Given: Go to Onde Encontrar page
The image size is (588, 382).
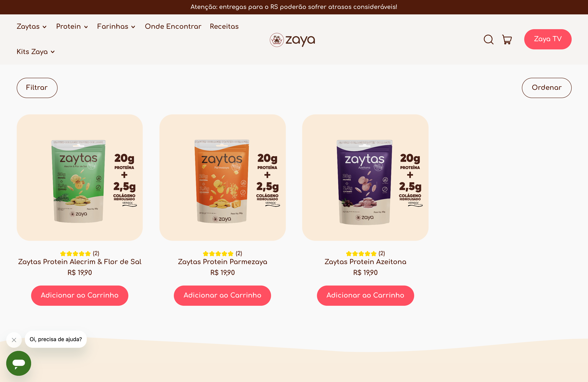Looking at the screenshot, I should 173,26.
